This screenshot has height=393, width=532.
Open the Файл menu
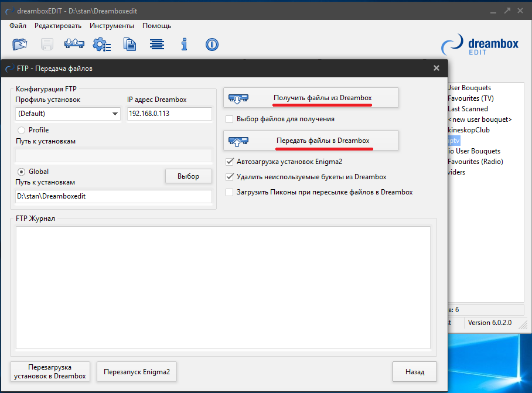(18, 26)
